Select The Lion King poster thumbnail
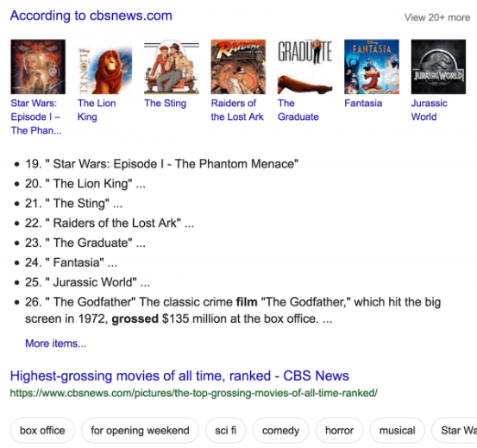This screenshot has width=477, height=448. (104, 66)
